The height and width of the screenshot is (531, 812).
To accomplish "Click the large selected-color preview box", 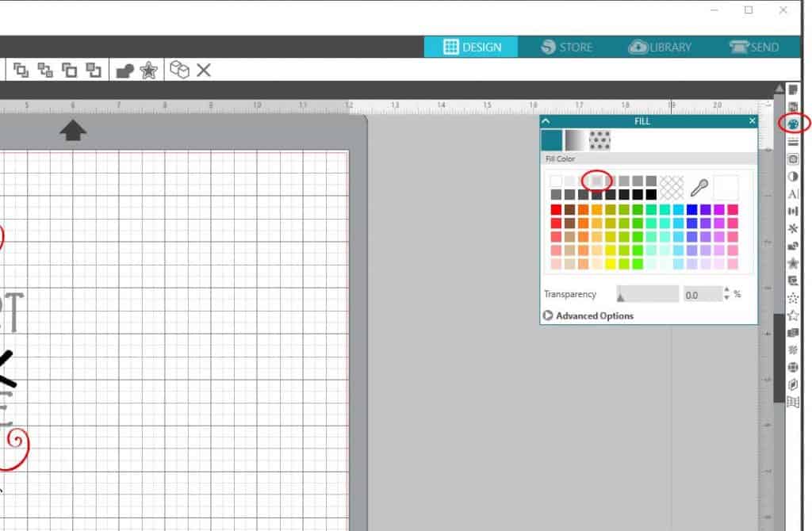I will point(726,187).
